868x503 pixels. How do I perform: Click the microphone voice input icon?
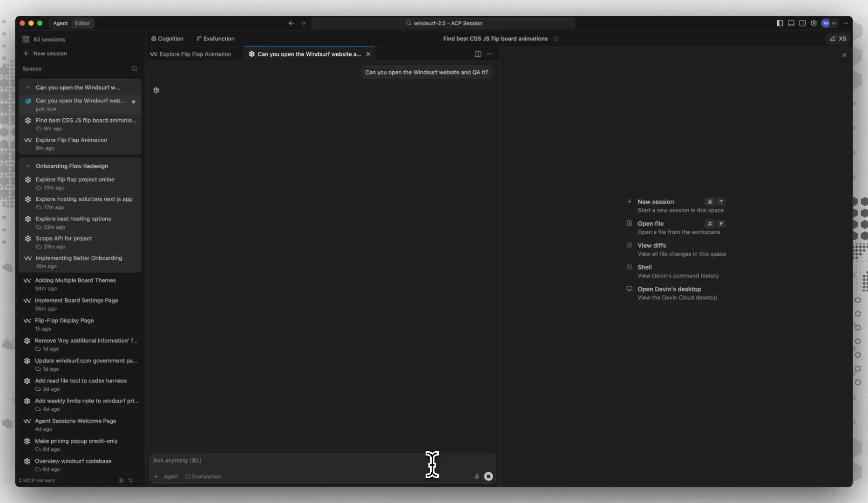click(x=476, y=476)
